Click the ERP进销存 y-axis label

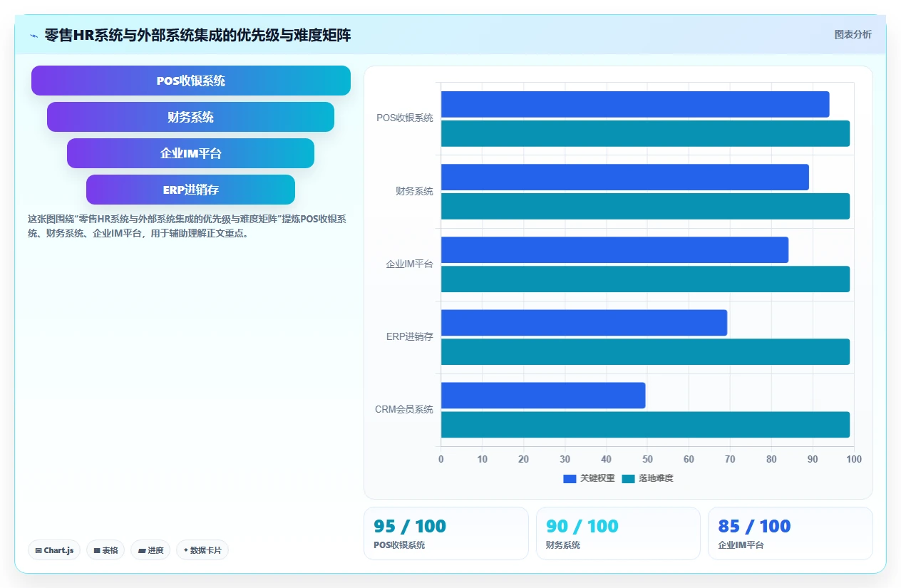tap(410, 336)
